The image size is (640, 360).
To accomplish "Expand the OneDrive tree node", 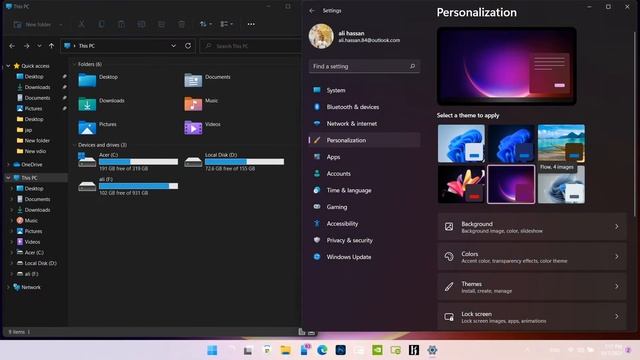I will [x=8, y=164].
